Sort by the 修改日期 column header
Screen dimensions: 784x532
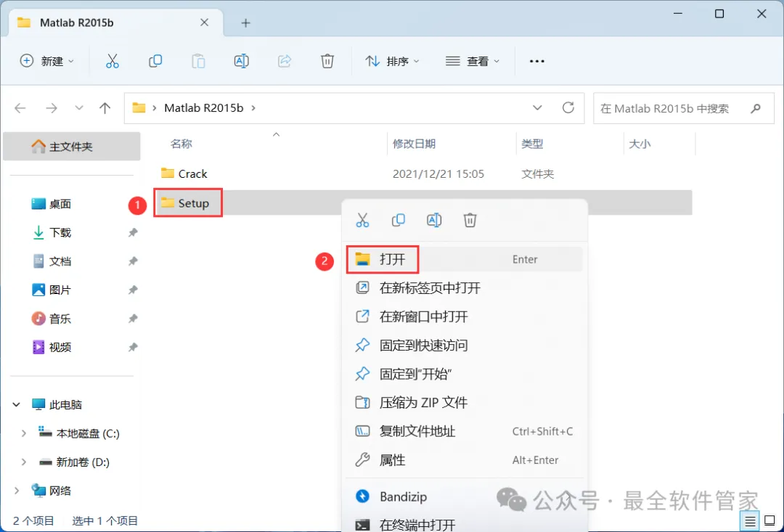coord(414,144)
